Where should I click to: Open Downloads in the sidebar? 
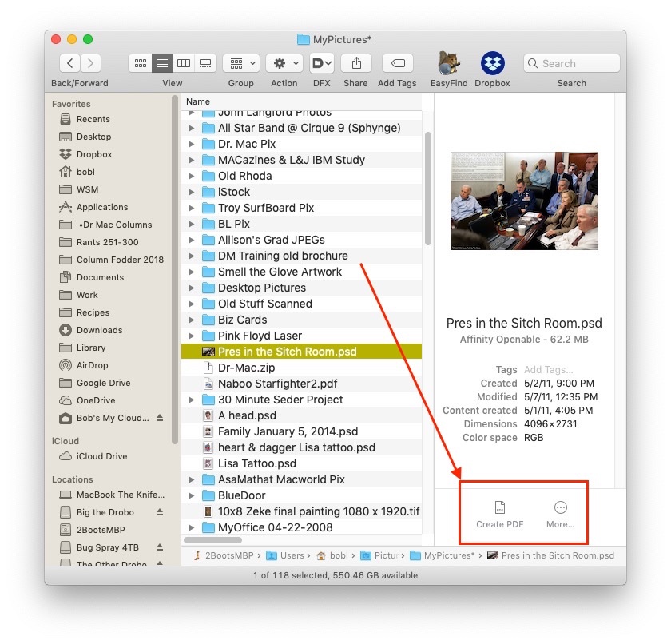[x=99, y=330]
